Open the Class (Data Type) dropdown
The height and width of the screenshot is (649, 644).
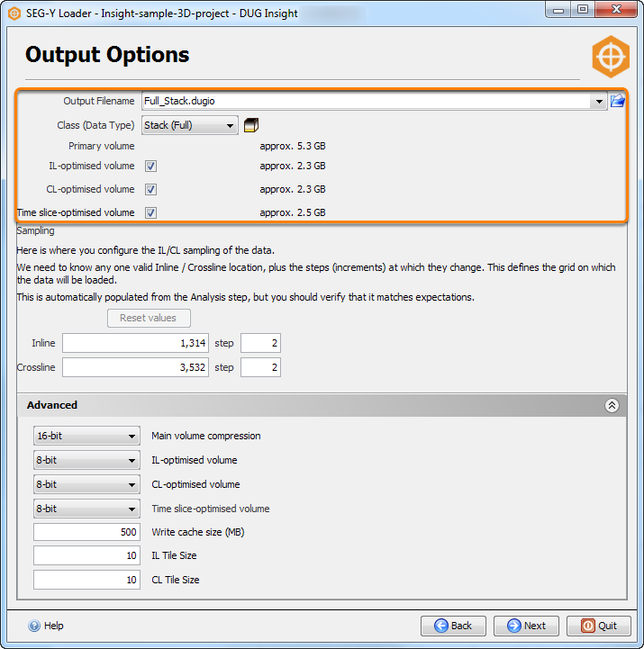coord(190,125)
